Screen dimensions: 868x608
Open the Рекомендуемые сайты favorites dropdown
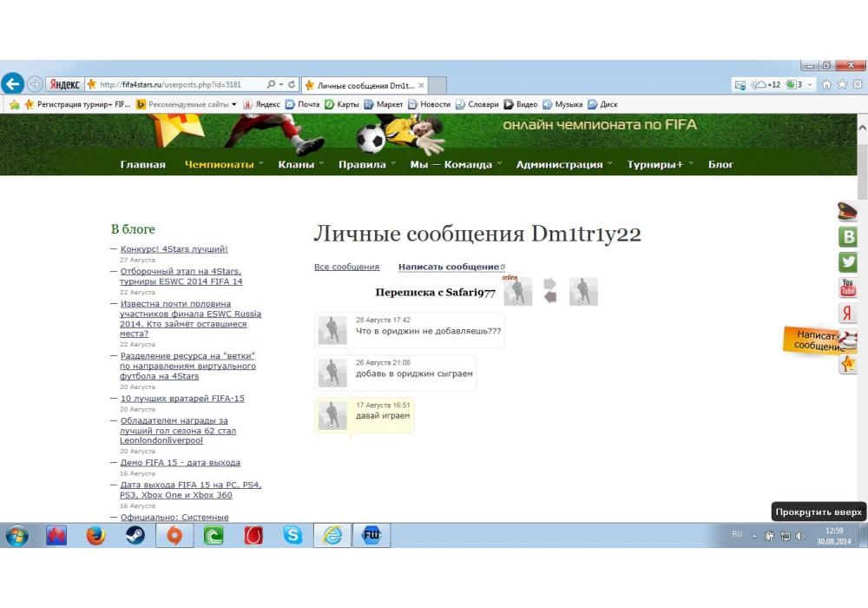coord(187,104)
